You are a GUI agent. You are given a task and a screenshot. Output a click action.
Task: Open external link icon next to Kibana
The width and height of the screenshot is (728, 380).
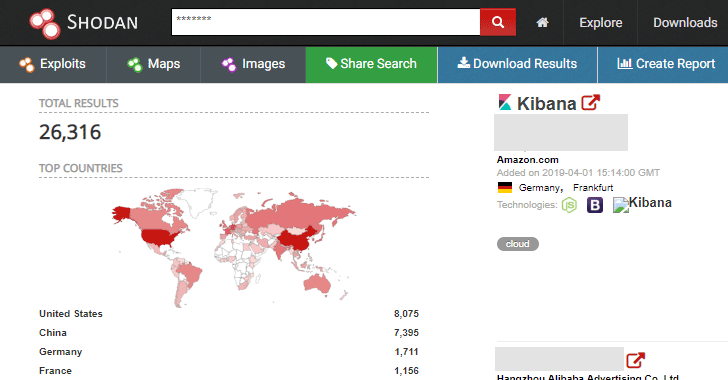tap(591, 103)
